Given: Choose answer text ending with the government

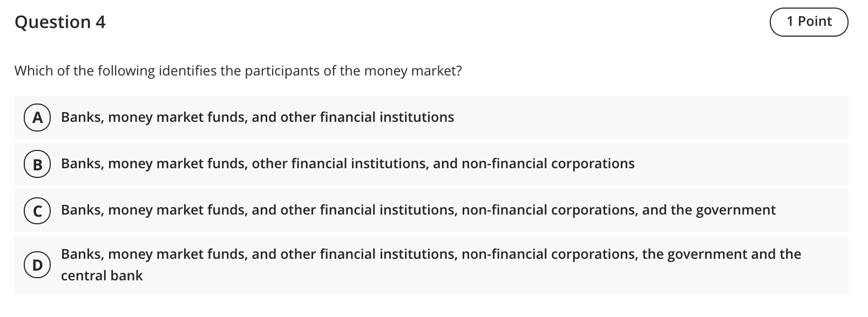Looking at the screenshot, I should click(418, 210).
